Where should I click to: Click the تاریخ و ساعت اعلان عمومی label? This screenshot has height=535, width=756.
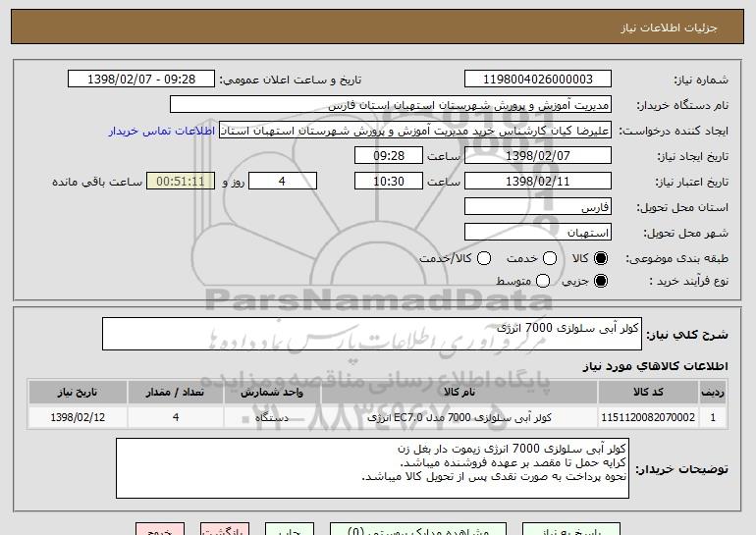coord(291,80)
